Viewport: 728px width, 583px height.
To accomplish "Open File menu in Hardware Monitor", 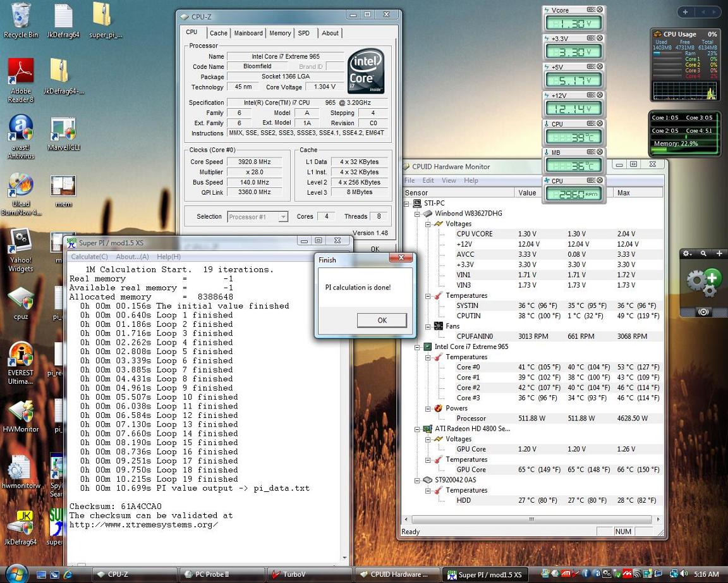I will 409,180.
